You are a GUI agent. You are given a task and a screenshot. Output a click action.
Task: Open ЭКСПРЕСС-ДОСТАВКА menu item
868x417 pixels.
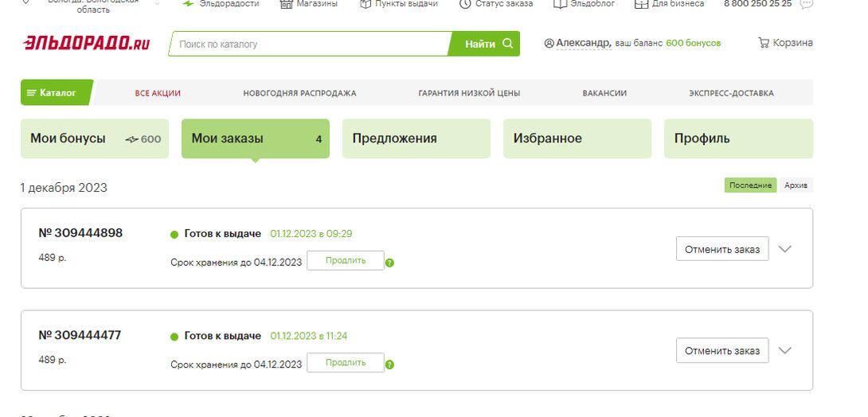[x=731, y=93]
